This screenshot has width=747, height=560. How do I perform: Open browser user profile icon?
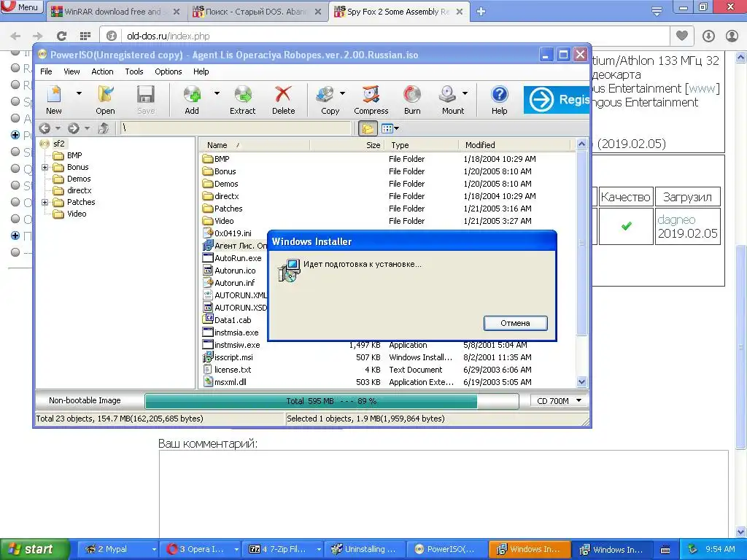[732, 36]
